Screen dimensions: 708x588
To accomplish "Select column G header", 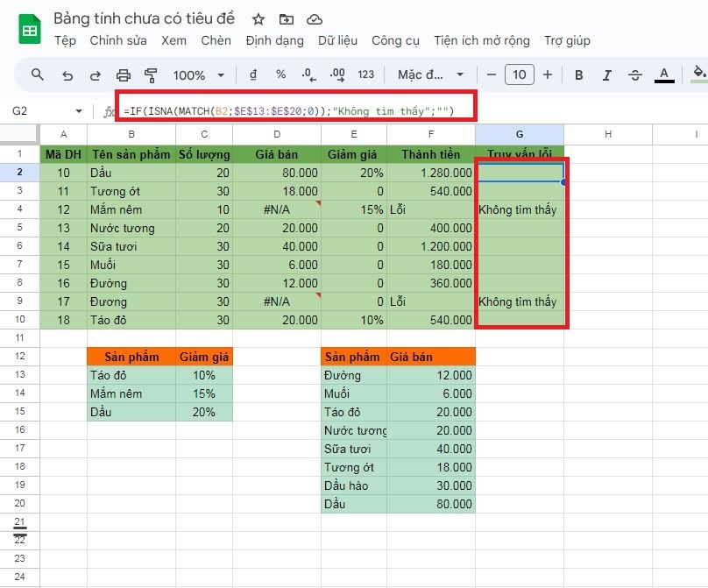I will [520, 134].
